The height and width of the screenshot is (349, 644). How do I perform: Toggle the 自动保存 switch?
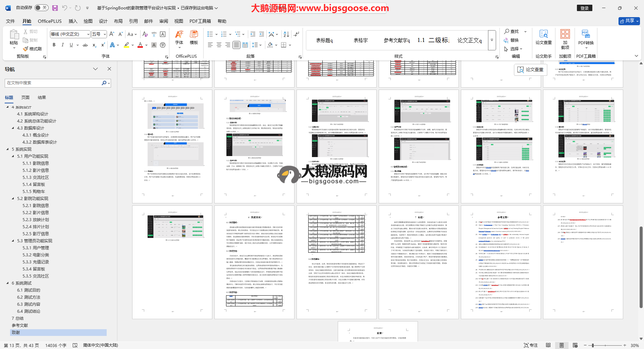[41, 8]
